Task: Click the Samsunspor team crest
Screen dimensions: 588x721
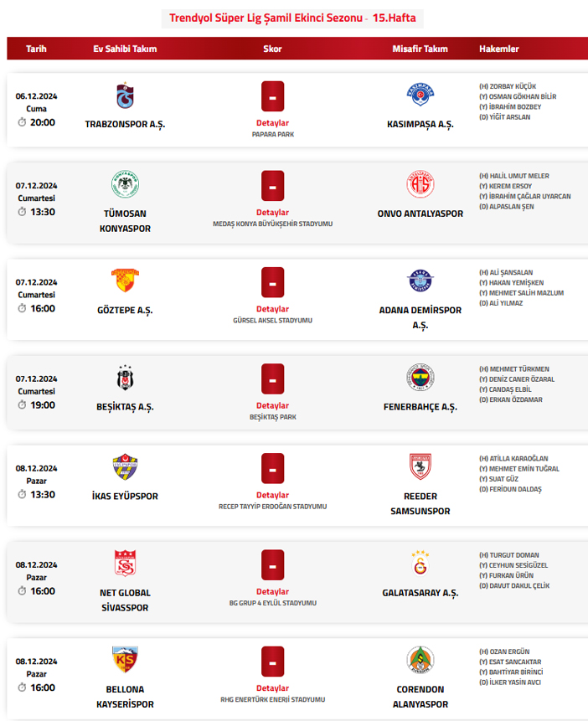Action: [420, 467]
